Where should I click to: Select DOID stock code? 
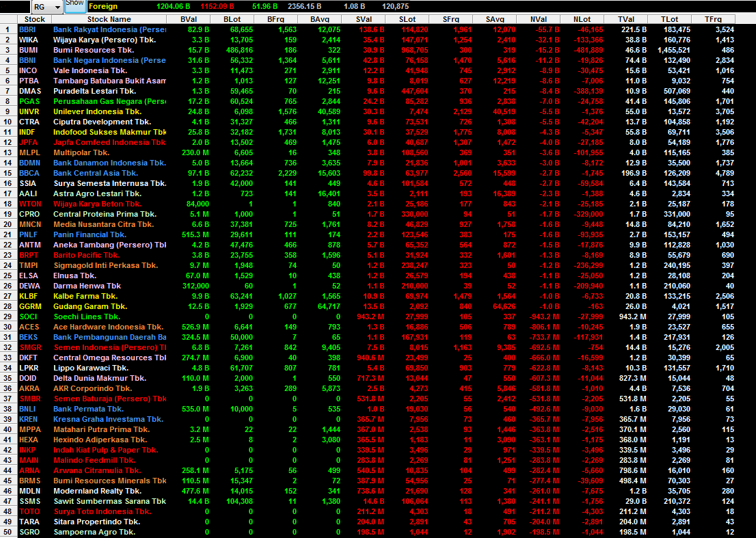pyautogui.click(x=29, y=378)
